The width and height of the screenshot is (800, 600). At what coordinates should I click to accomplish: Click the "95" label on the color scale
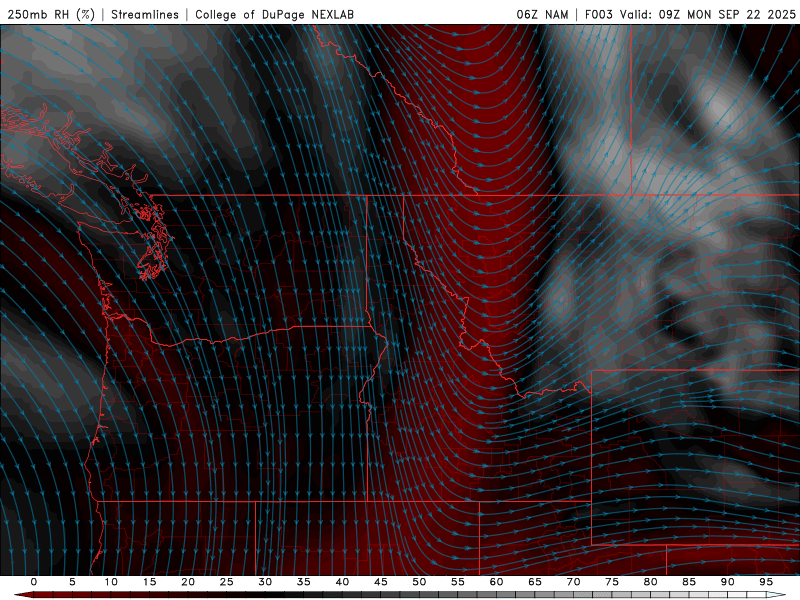pos(766,582)
